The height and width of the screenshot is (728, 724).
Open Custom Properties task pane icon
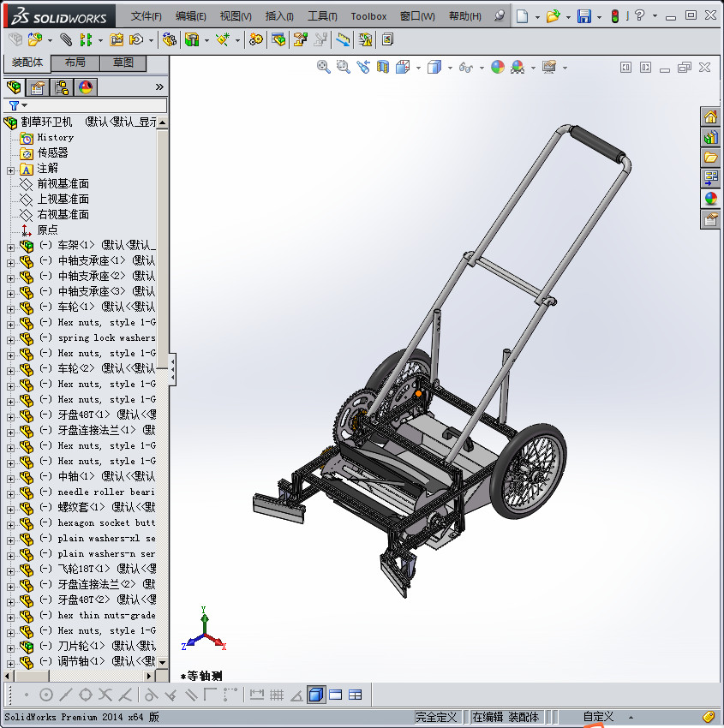710,219
